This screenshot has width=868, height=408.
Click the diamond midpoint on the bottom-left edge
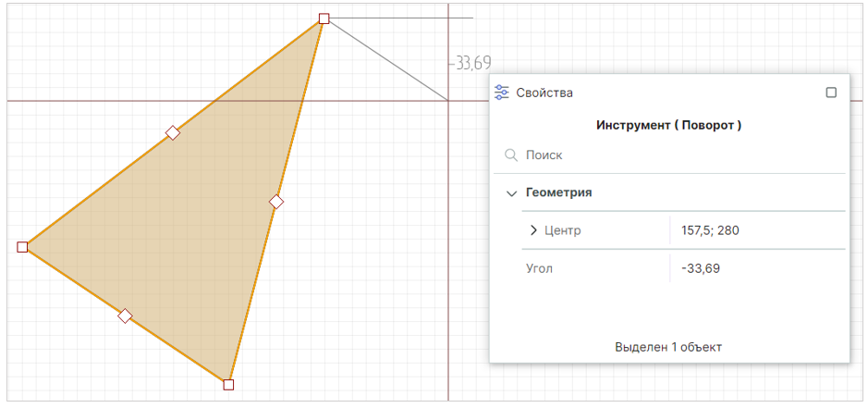[x=125, y=316]
